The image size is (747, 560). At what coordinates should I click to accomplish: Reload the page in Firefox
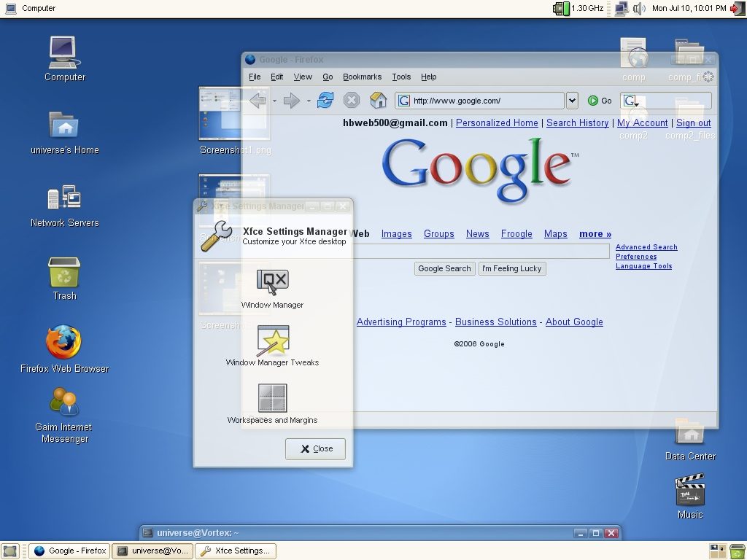point(325,101)
